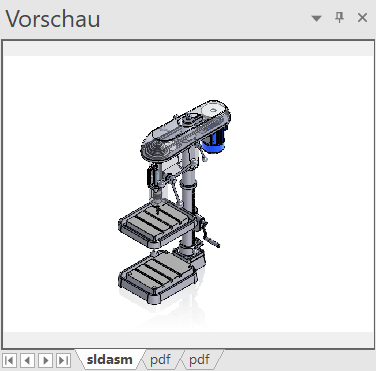Jump to the last preview tab
376x371 pixels.
tap(63, 360)
